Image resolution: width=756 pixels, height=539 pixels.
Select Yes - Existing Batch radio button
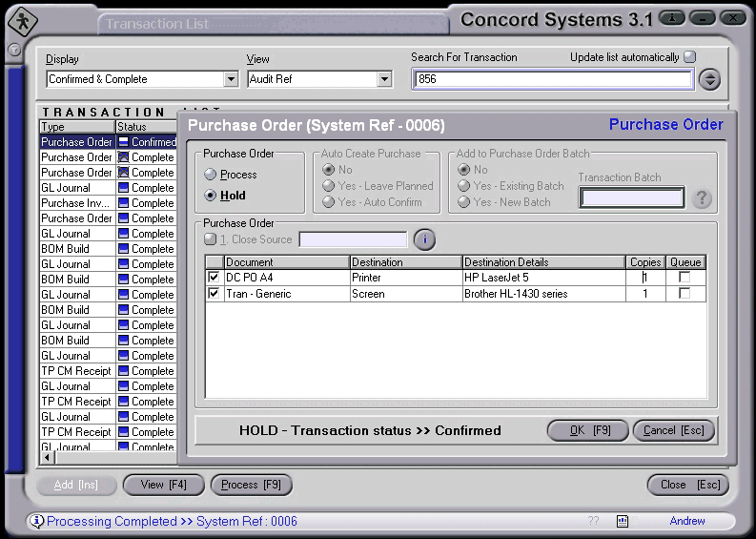pos(464,186)
